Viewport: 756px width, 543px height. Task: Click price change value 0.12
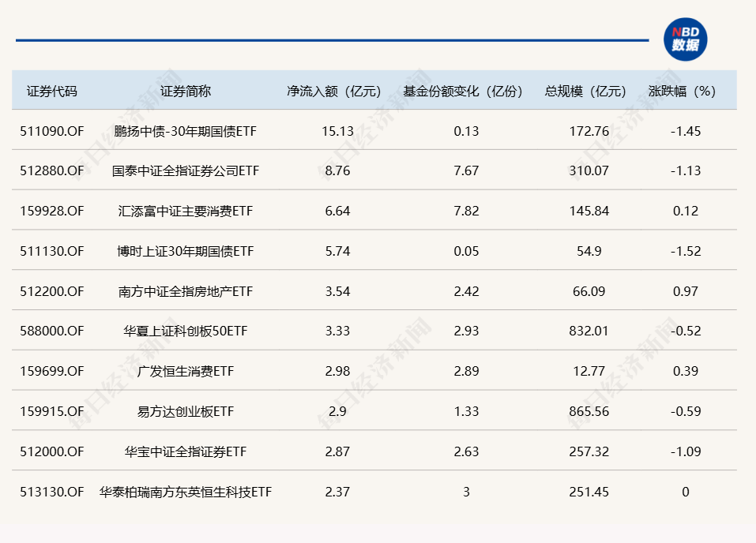(x=686, y=211)
